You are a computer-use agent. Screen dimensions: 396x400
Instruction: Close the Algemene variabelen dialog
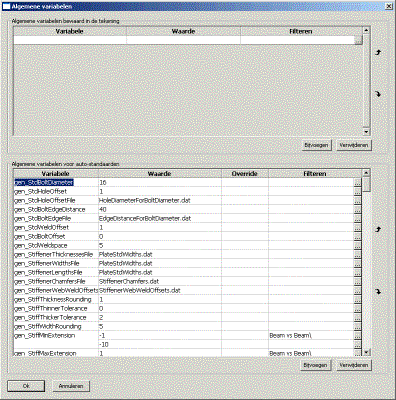coord(389,6)
